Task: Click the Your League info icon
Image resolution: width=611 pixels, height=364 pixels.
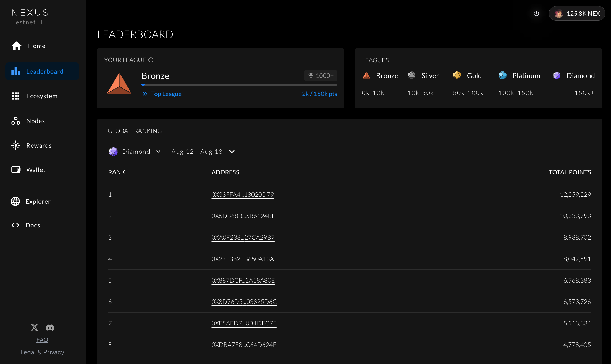Action: [x=151, y=60]
